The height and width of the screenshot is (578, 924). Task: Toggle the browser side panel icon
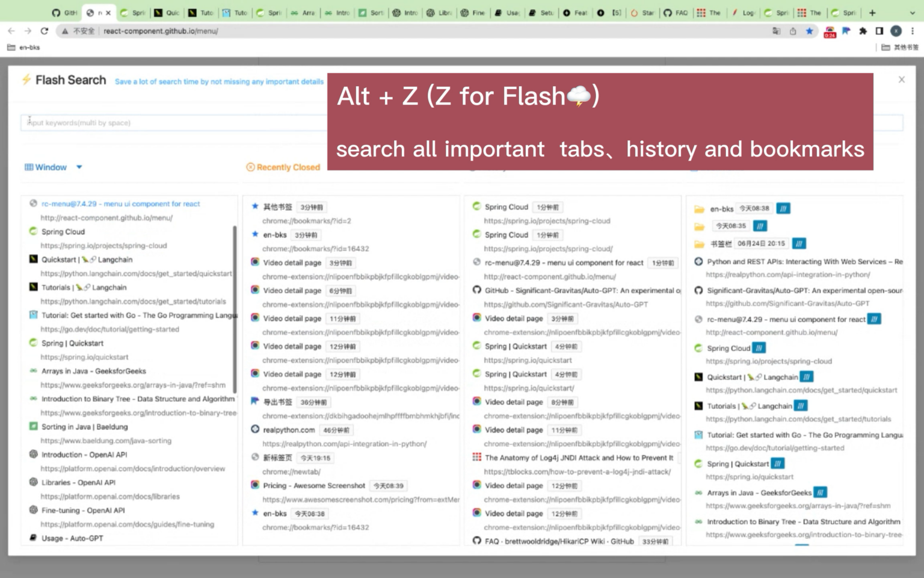tap(879, 31)
